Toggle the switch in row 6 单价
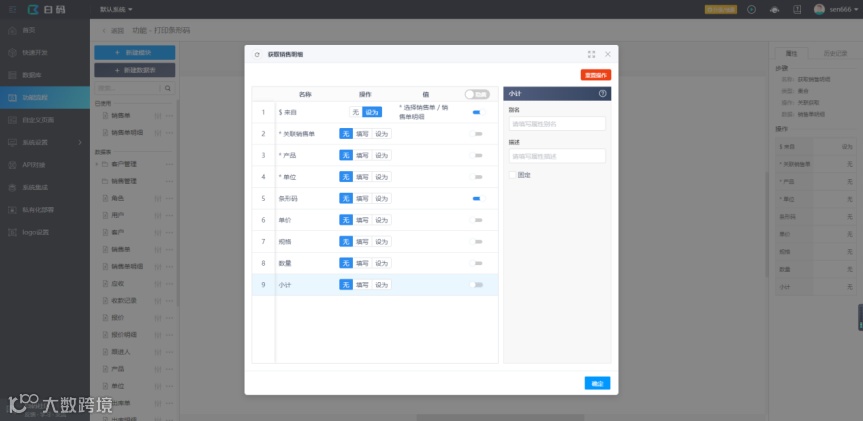Screen dimensions: 863x421 [477, 220]
